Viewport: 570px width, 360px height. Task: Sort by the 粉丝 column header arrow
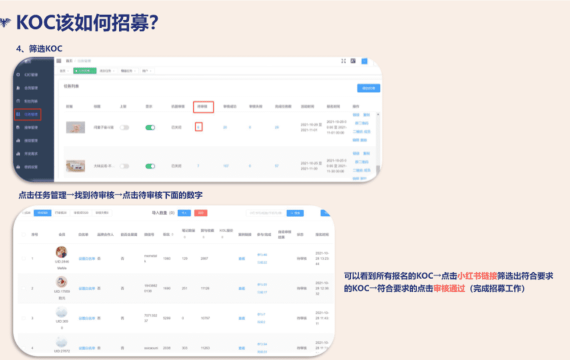click(172, 235)
